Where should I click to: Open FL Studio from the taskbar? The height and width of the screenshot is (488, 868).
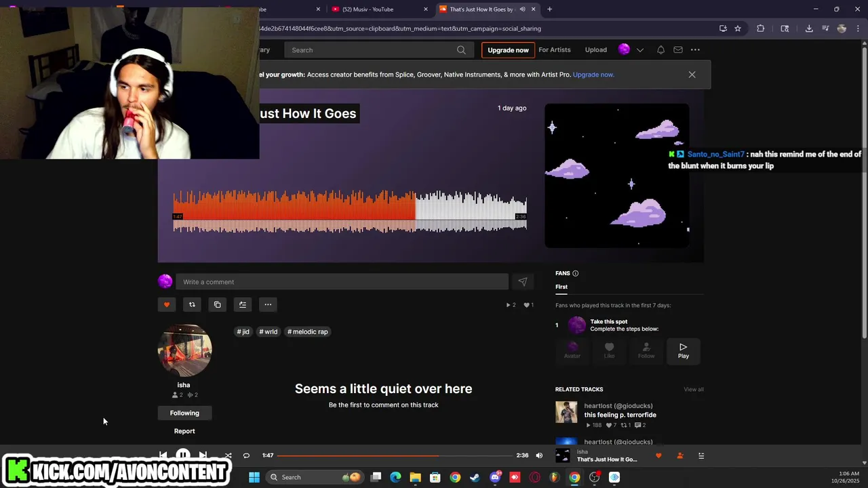pos(554,477)
